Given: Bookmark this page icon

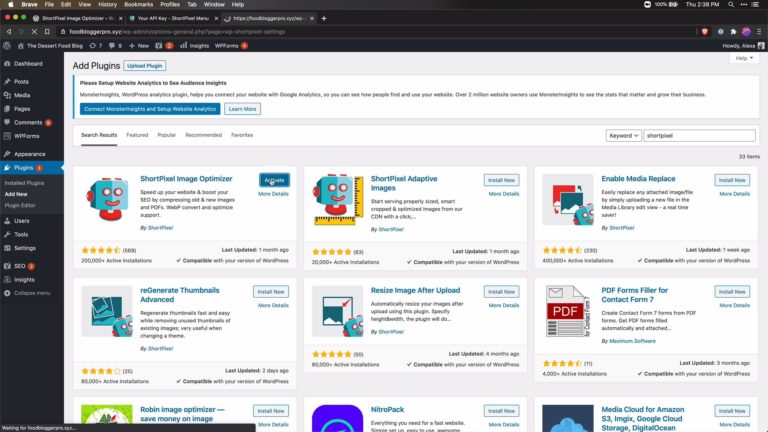Looking at the screenshot, I should click(x=47, y=31).
